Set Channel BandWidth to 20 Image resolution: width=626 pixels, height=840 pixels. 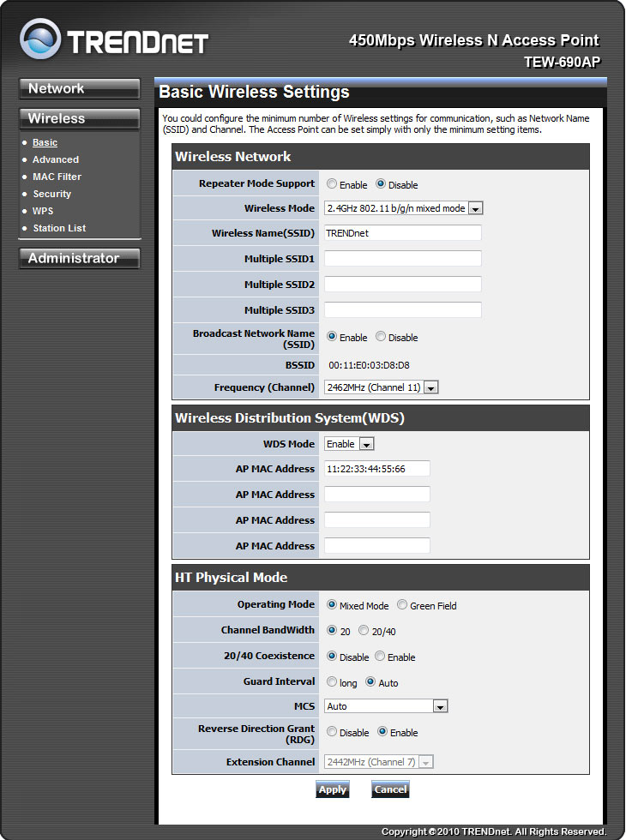(x=332, y=631)
